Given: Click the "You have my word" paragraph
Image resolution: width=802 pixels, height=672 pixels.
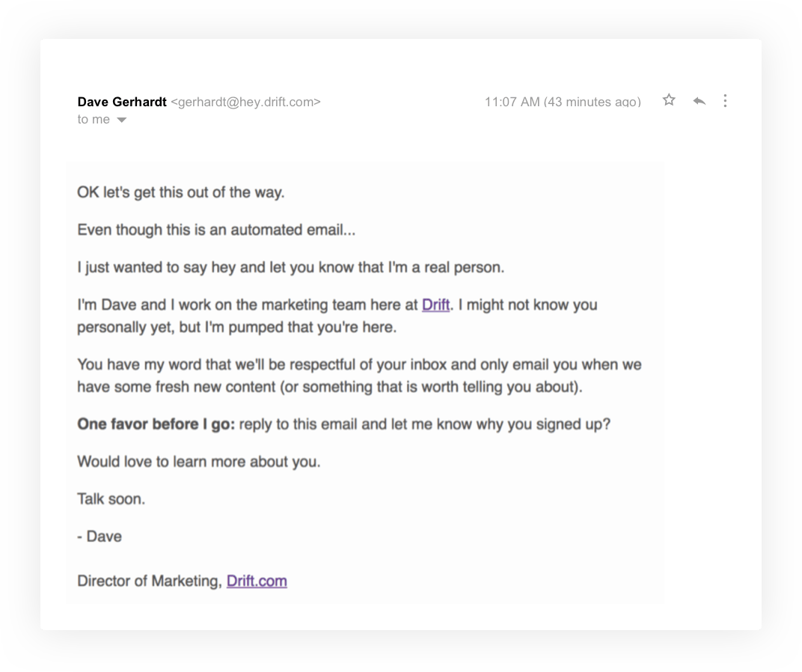Looking at the screenshot, I should click(x=359, y=376).
